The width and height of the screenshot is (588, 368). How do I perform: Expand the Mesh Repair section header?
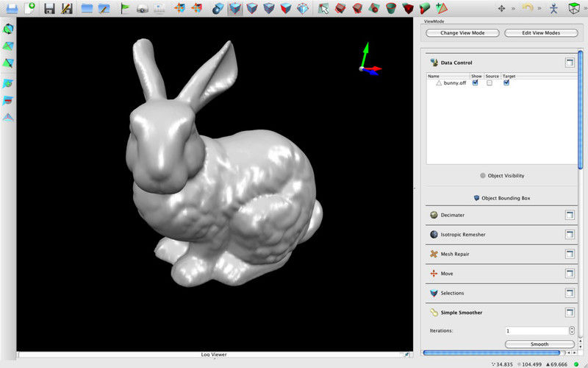tap(501, 254)
